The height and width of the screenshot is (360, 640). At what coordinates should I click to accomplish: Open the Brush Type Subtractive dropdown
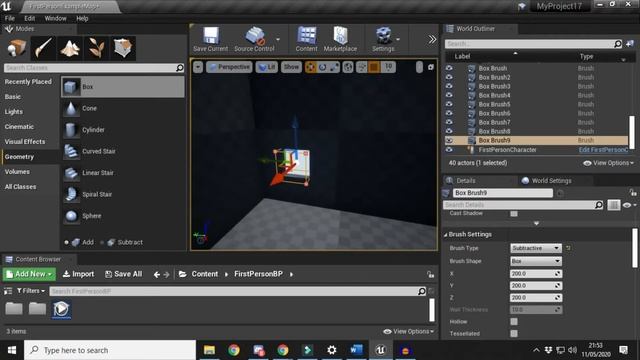pyautogui.click(x=536, y=248)
